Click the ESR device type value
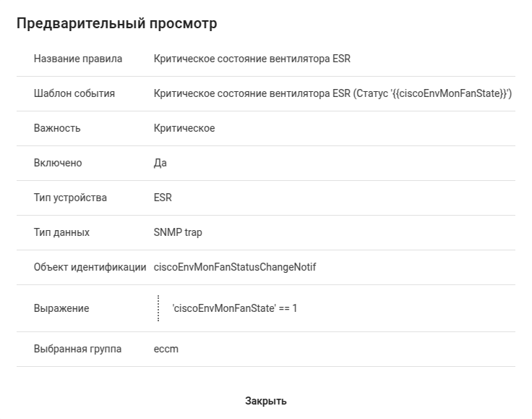 click(x=163, y=198)
